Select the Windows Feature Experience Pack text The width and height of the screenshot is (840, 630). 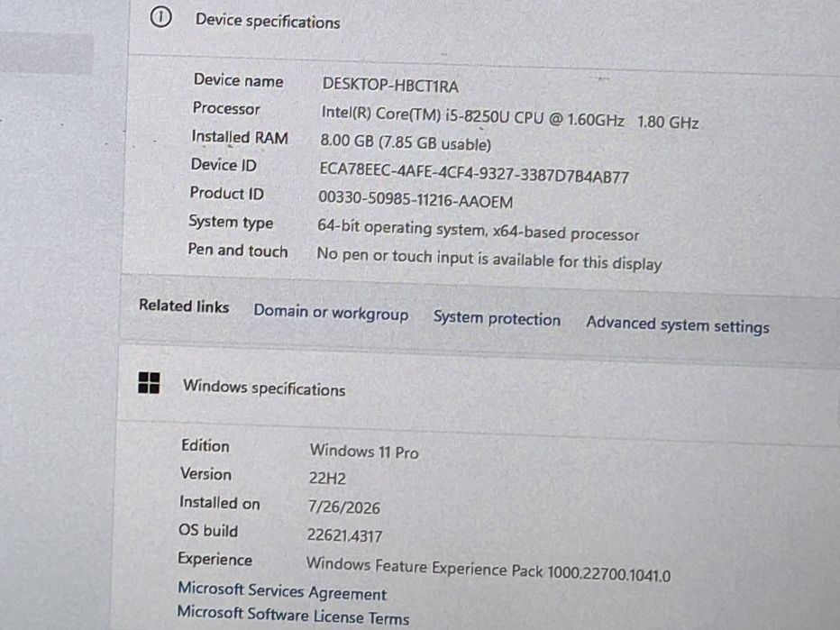click(x=488, y=570)
